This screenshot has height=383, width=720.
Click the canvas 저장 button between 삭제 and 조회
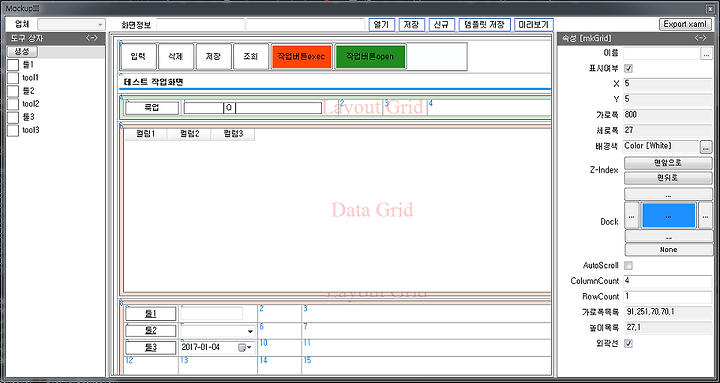click(214, 57)
